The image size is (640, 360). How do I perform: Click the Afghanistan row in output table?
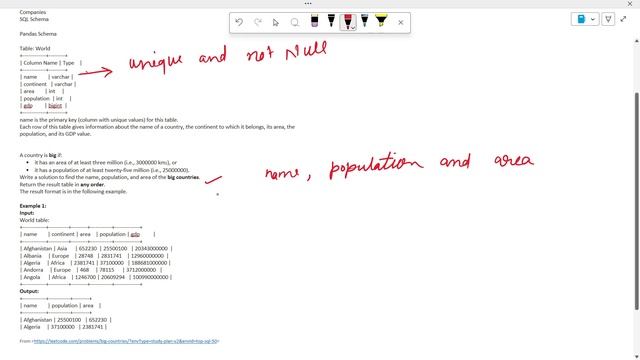pos(66,320)
